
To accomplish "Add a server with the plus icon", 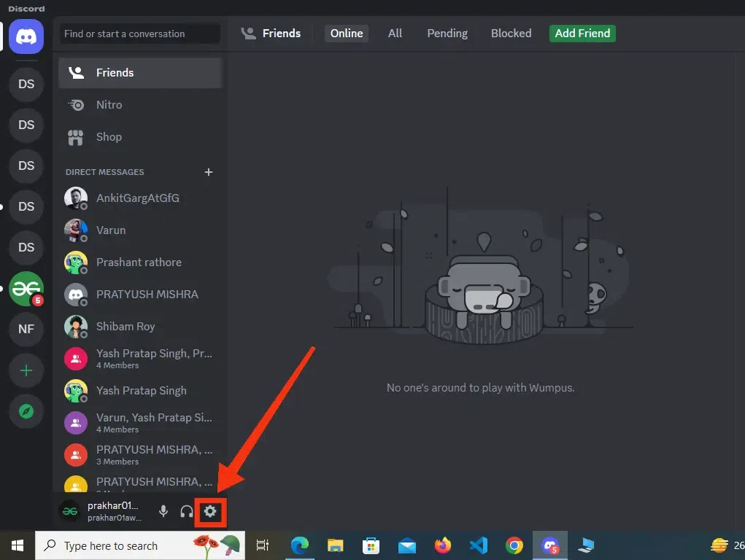I will [26, 370].
